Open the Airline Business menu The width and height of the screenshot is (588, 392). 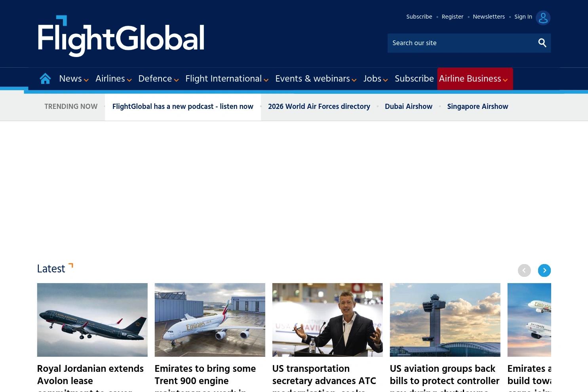point(470,79)
